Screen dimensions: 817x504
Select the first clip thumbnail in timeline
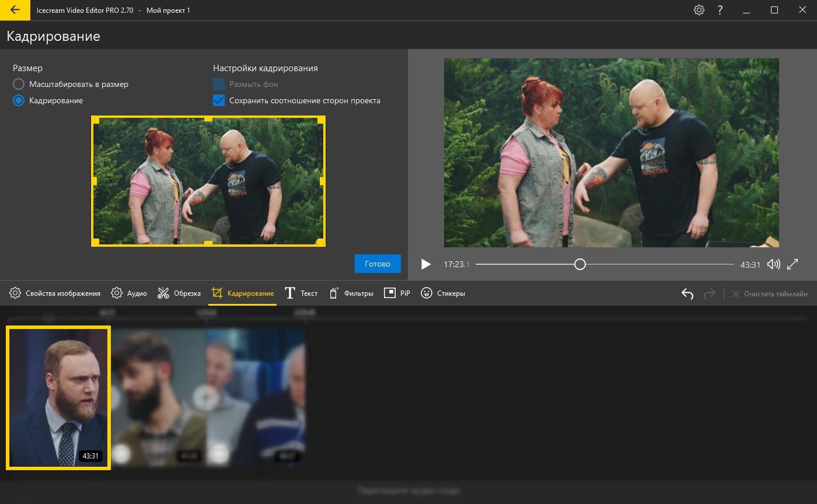[58, 397]
